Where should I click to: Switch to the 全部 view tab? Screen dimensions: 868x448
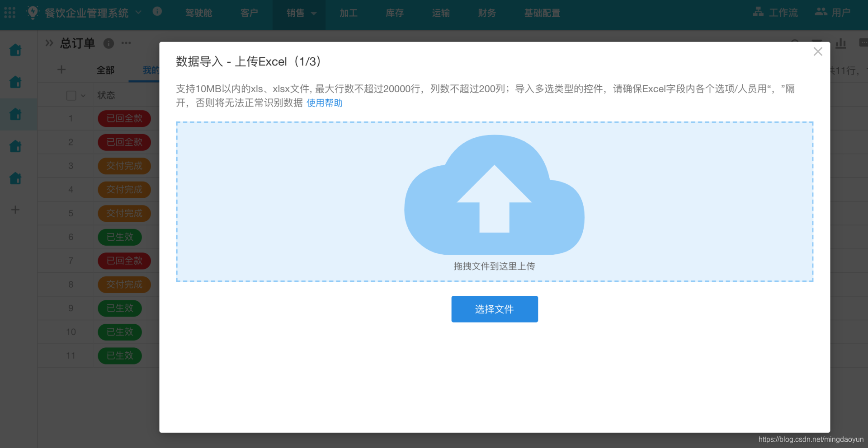(x=105, y=70)
